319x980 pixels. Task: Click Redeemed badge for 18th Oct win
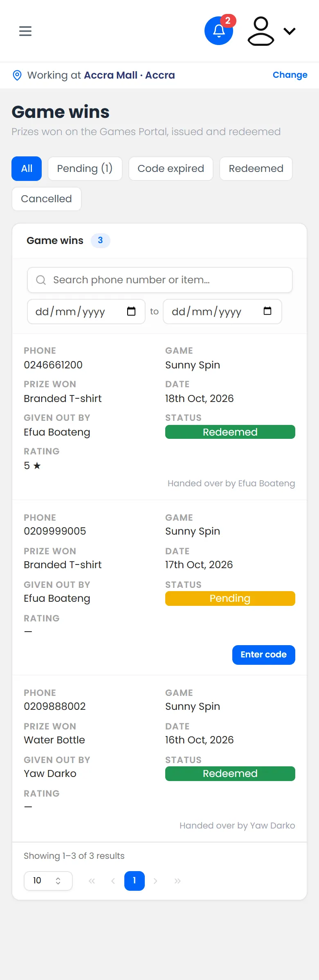pyautogui.click(x=230, y=432)
